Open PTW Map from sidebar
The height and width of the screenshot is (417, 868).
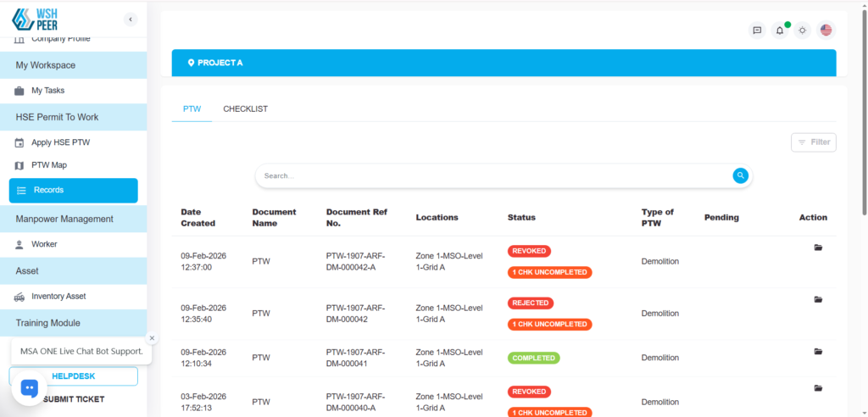pyautogui.click(x=49, y=165)
